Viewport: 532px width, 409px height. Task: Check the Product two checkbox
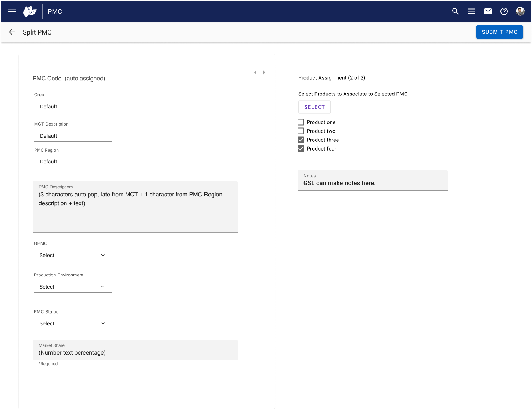click(x=301, y=131)
